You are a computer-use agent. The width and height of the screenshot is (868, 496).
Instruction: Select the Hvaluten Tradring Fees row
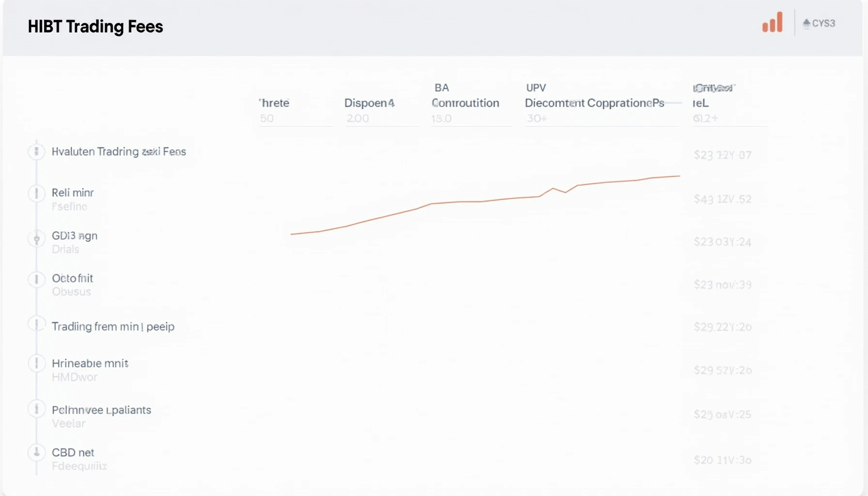(119, 152)
